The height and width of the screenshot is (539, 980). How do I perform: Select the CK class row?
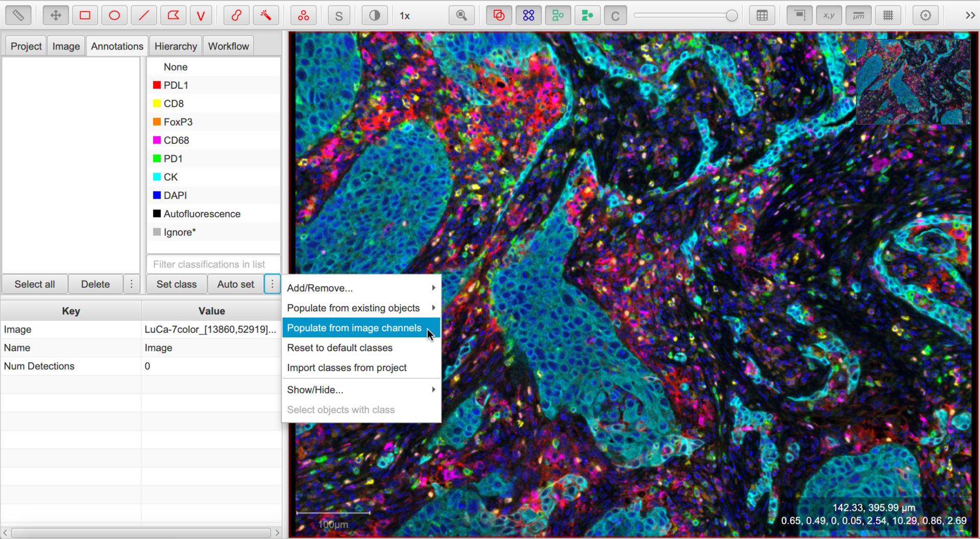pyautogui.click(x=214, y=177)
